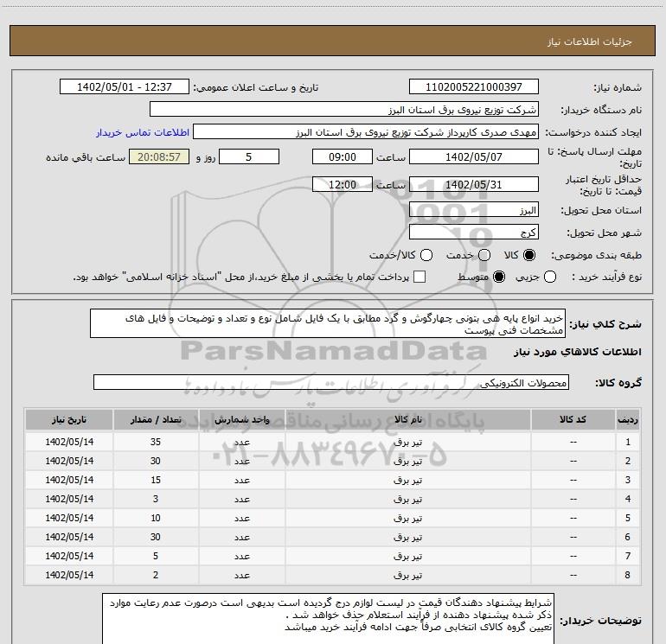666x644 pixels.
Task: Click the شرح کلی نیاز description box
Action: point(328,323)
